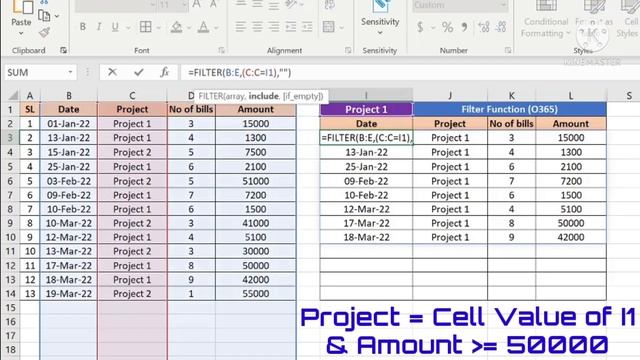
Task: Click the Select All corner triangle
Action: (13, 96)
